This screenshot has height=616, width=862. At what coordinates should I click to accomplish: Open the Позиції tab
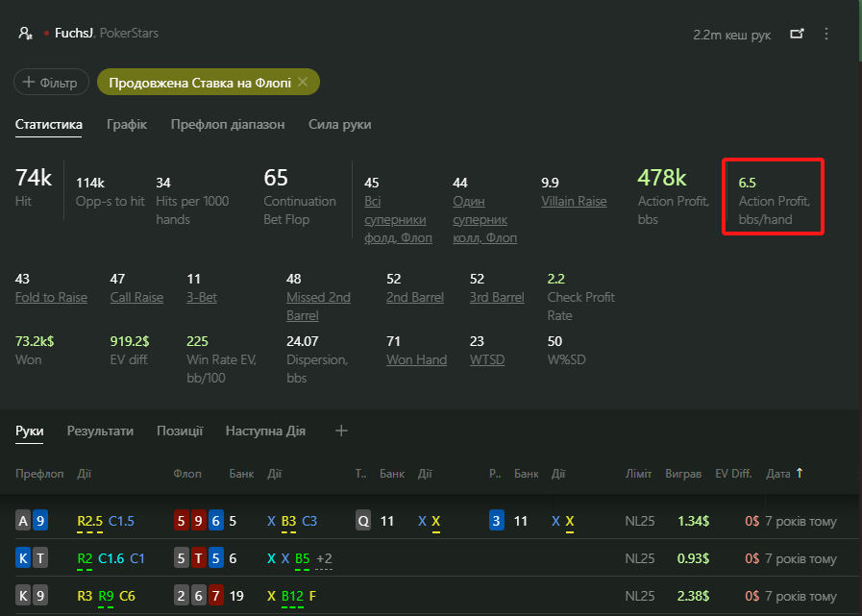click(180, 431)
